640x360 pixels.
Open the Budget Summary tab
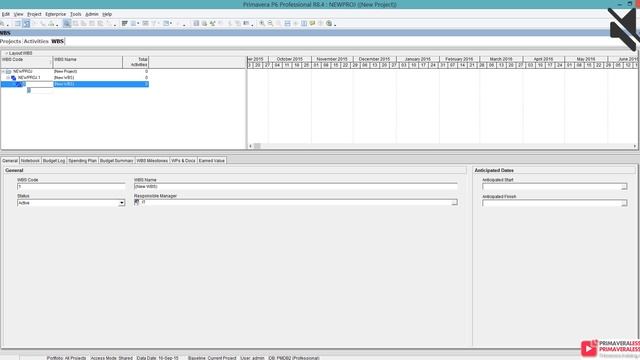pos(116,161)
